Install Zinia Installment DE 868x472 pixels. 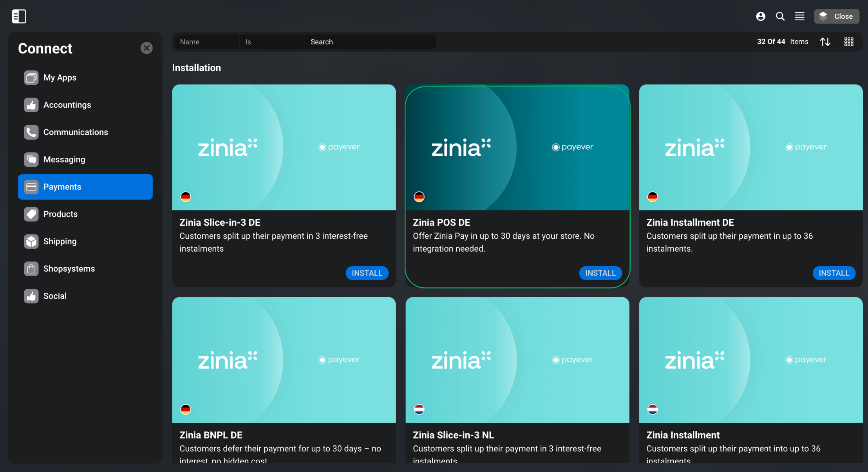[x=834, y=273]
